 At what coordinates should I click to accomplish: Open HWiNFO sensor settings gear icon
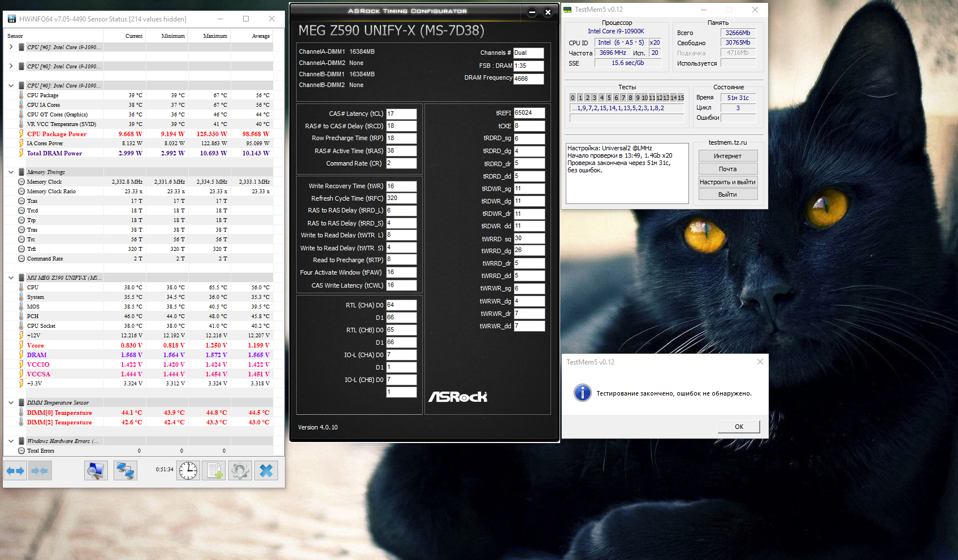tap(240, 471)
